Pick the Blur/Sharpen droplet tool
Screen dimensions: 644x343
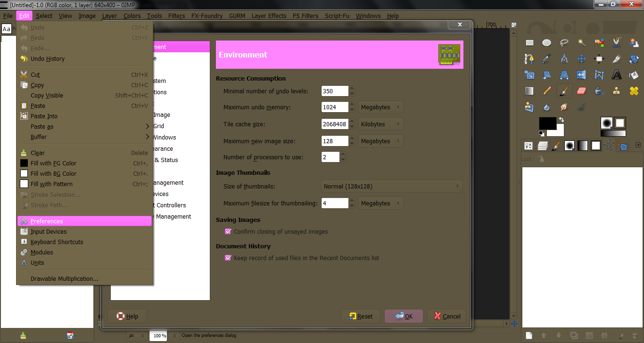click(546, 107)
